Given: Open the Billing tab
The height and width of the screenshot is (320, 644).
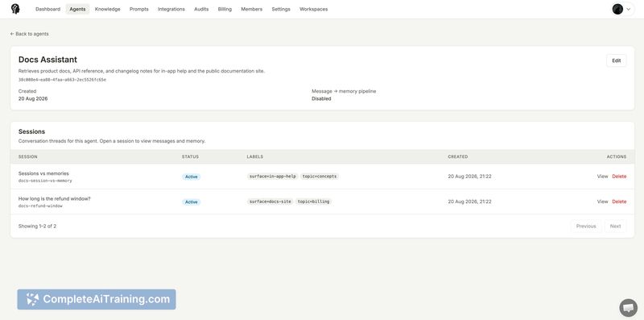Looking at the screenshot, I should (x=225, y=9).
